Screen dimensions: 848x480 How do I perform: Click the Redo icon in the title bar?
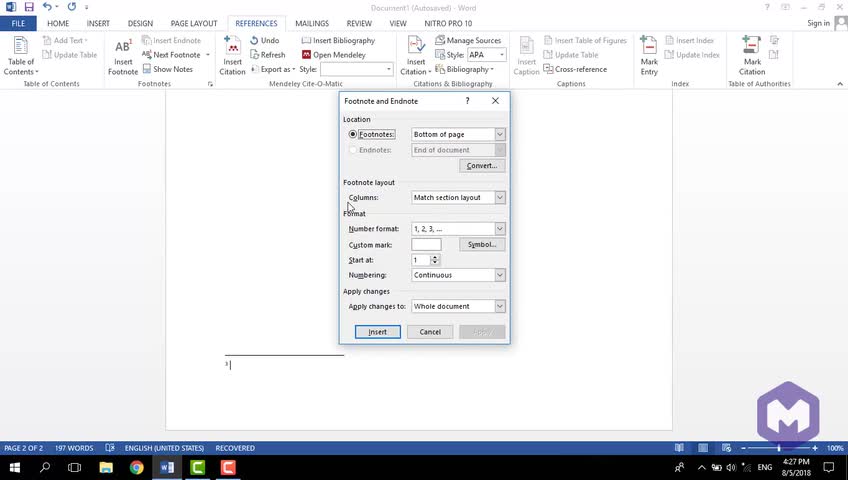coord(71,7)
